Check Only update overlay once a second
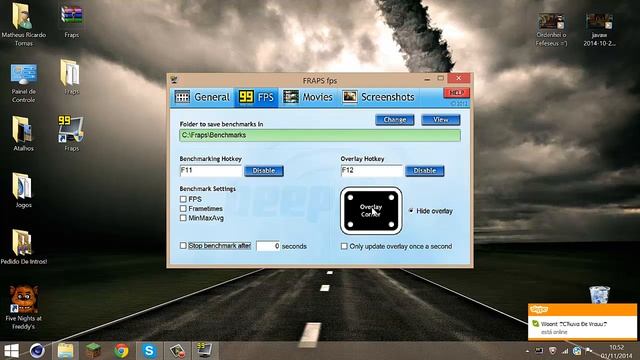Image resolution: width=640 pixels, height=360 pixels. tap(344, 247)
